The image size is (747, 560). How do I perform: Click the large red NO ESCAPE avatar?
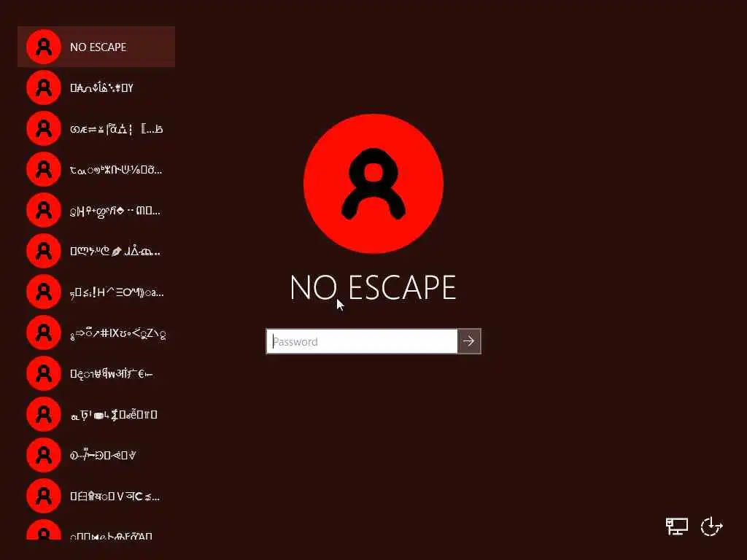(x=373, y=183)
